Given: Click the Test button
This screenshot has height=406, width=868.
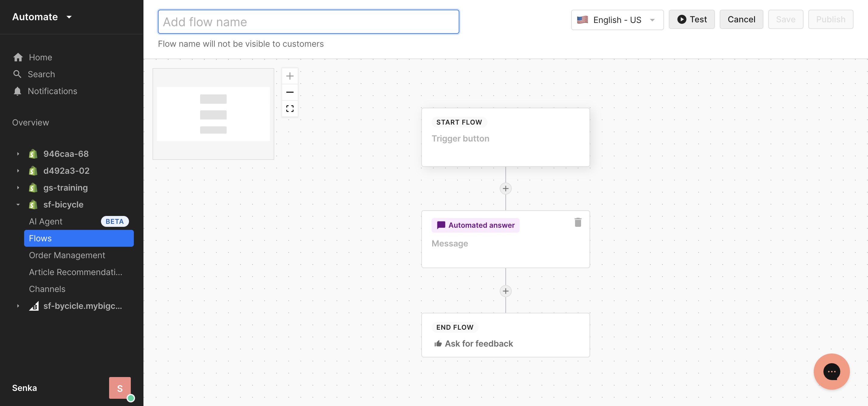Looking at the screenshot, I should (x=691, y=20).
